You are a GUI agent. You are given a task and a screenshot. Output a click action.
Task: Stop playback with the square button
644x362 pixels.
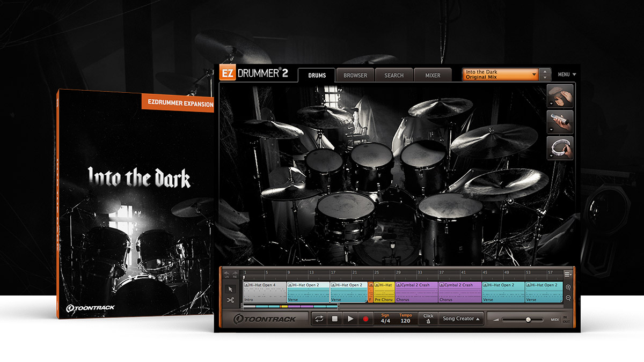pos(334,319)
